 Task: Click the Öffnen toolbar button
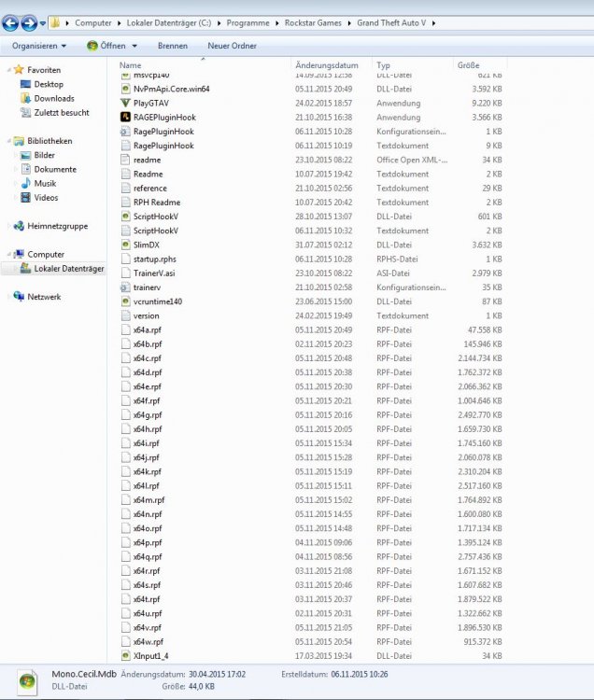(106, 46)
